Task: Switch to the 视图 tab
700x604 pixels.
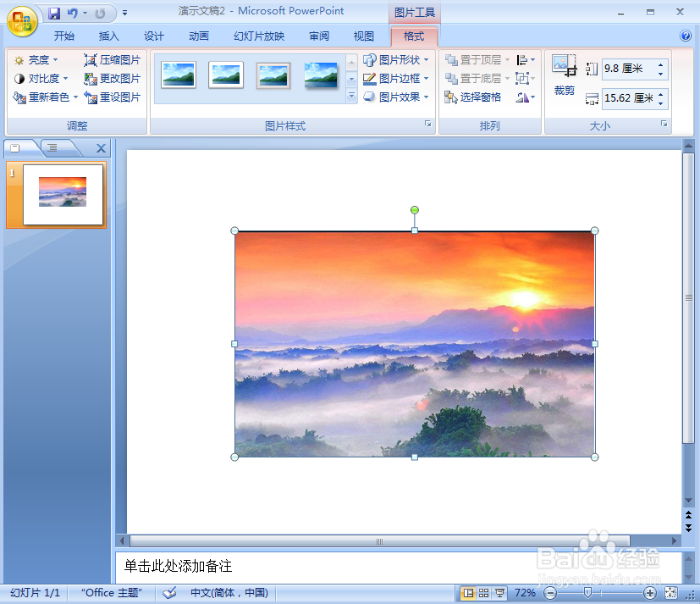Action: pos(363,36)
